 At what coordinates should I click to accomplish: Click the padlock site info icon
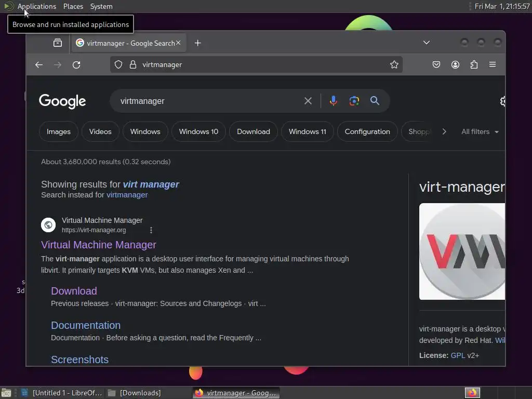[x=133, y=64]
